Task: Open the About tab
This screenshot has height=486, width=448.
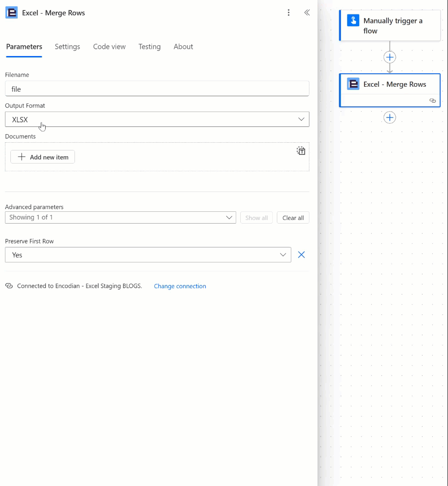Action: pos(183,47)
